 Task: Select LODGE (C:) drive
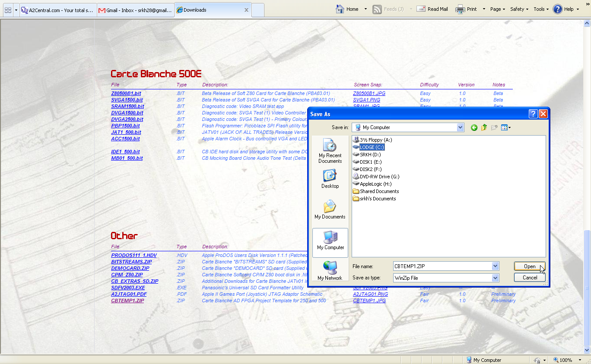(x=368, y=147)
